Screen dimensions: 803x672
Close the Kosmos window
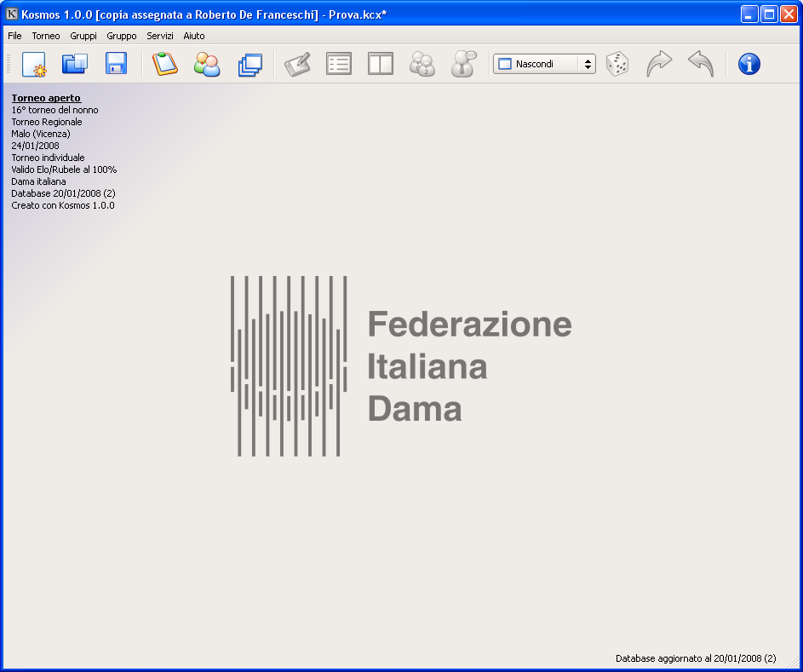pos(789,14)
